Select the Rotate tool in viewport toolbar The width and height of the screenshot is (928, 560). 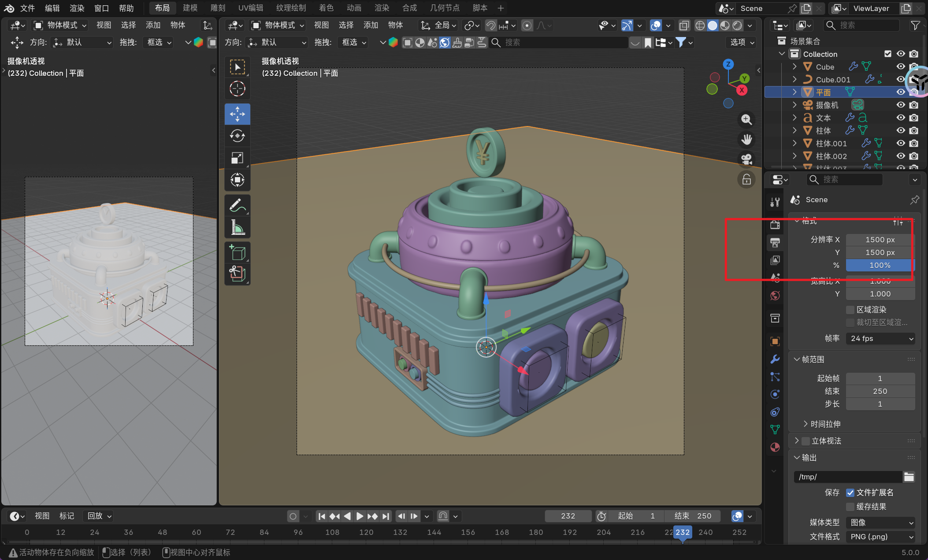click(237, 136)
